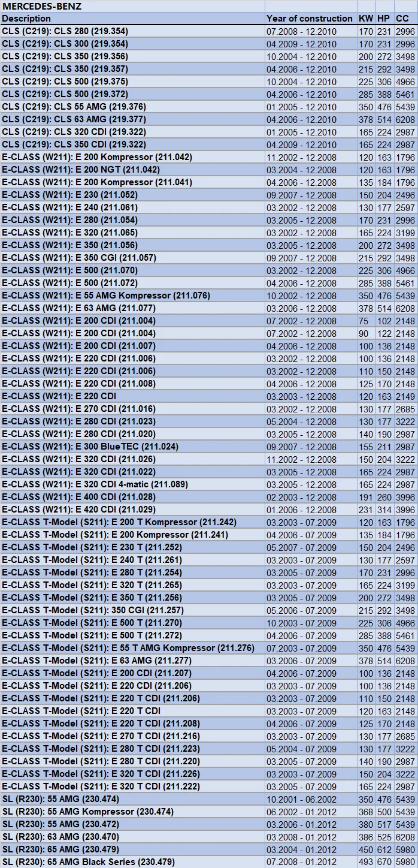Select the E 230 (211.052) row
Screen dimensions: 418x868
click(209, 195)
